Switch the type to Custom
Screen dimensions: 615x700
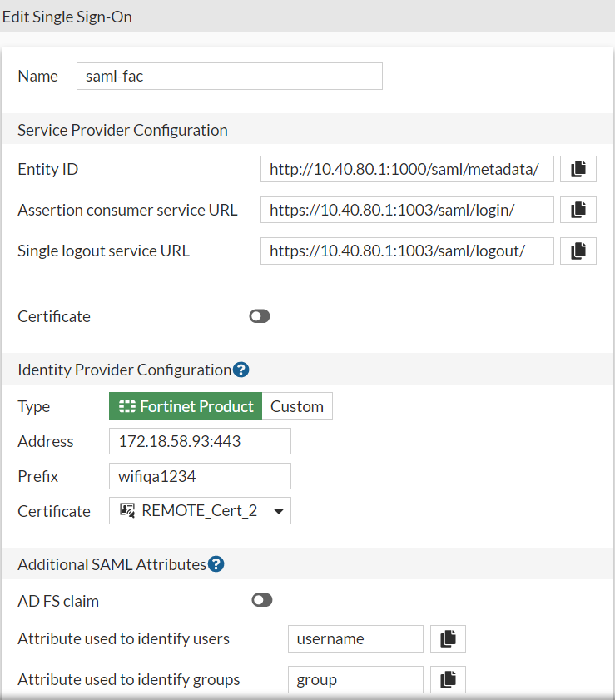297,406
